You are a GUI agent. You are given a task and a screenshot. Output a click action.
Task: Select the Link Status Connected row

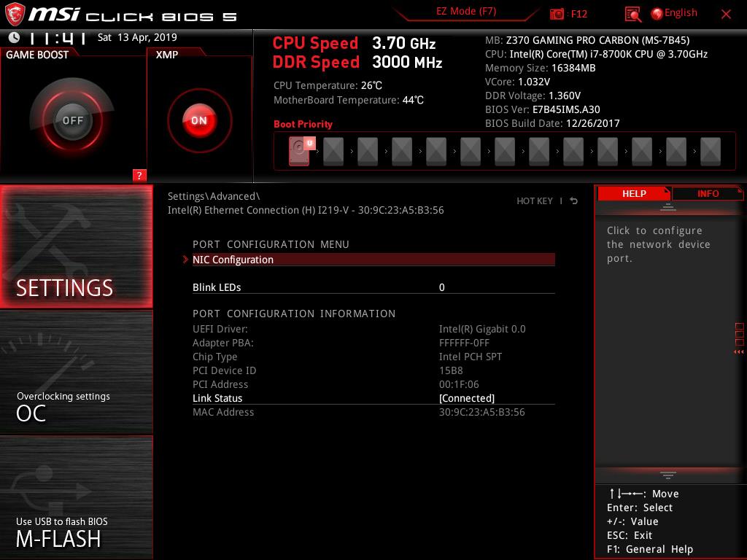373,398
